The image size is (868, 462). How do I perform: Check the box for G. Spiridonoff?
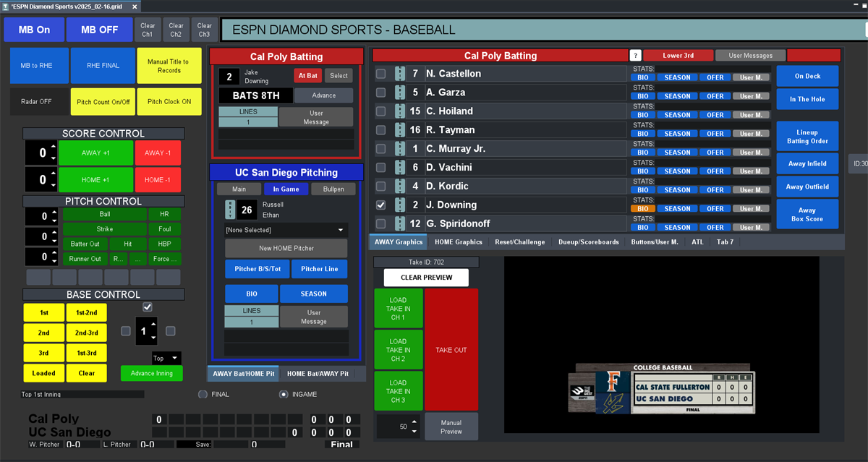380,224
